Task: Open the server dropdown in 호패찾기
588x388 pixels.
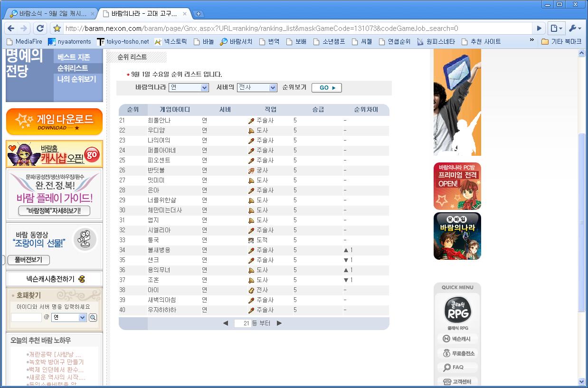Action: 82,317
